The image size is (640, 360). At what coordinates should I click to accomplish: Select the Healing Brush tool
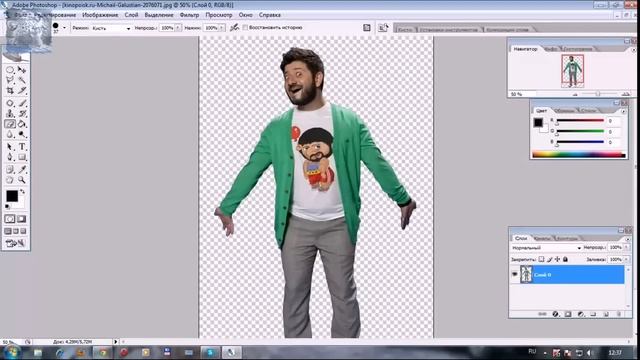[10, 103]
